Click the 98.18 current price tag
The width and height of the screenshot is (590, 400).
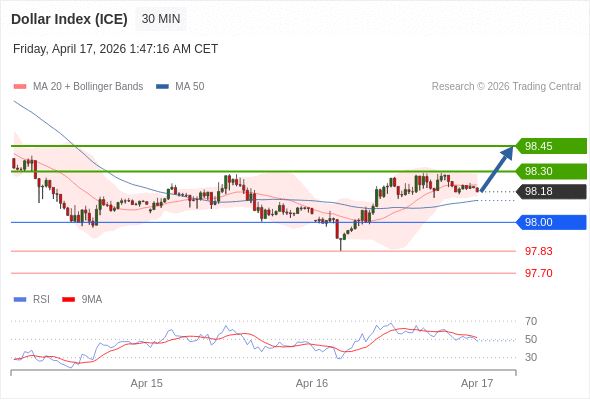click(551, 191)
